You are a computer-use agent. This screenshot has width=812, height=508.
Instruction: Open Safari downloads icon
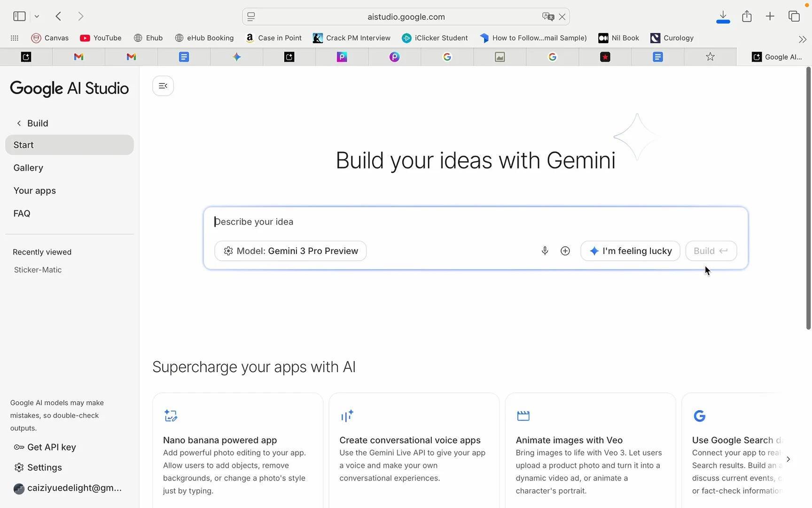click(x=723, y=16)
